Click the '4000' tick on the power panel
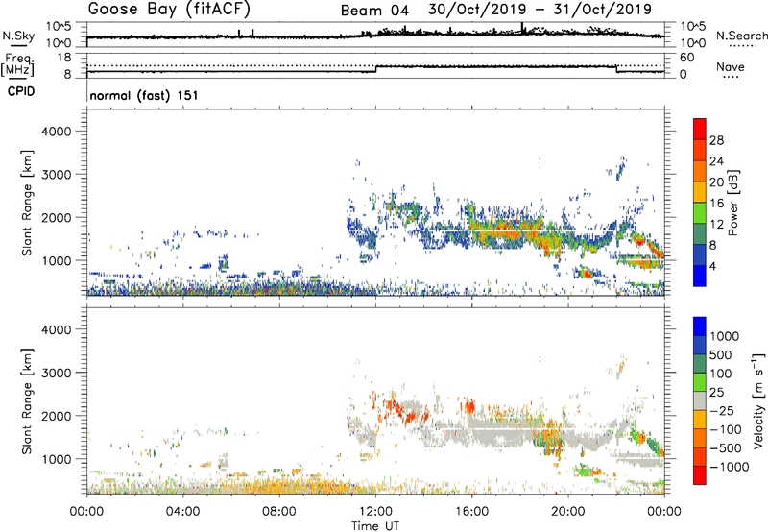 (56, 132)
